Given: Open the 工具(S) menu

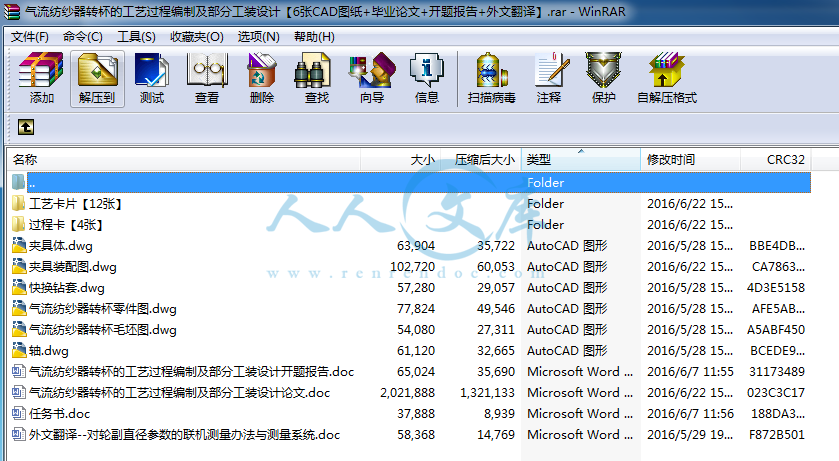Looking at the screenshot, I should point(136,37).
